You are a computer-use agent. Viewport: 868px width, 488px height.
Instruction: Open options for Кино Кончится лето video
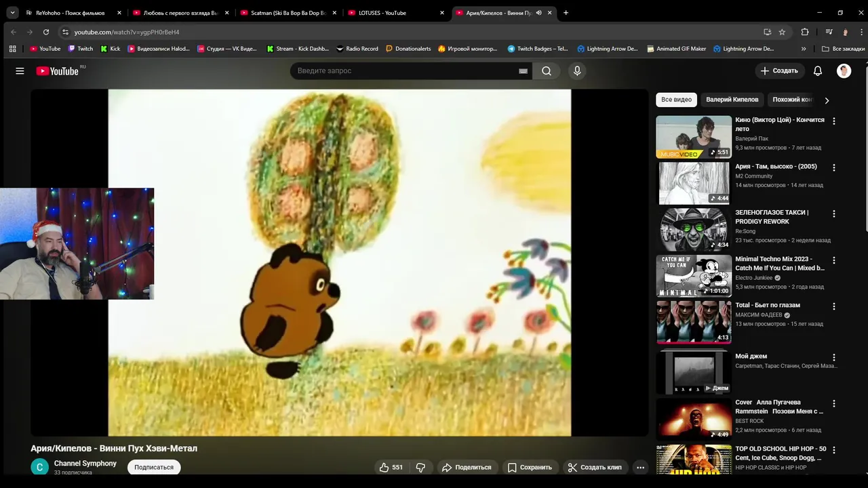tap(834, 121)
